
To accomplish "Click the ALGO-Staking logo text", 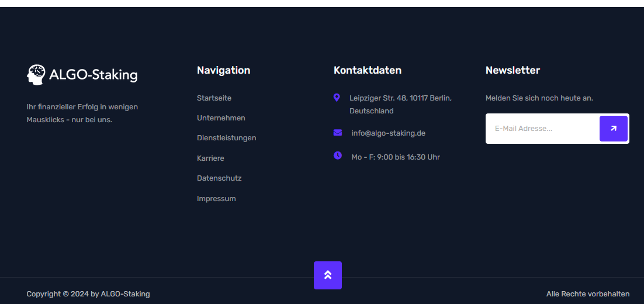I will (94, 75).
